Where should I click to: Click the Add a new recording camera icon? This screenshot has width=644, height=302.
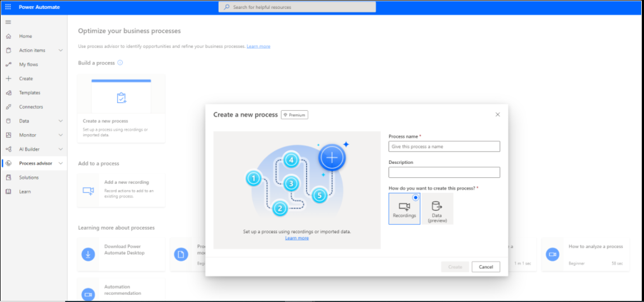(x=88, y=191)
